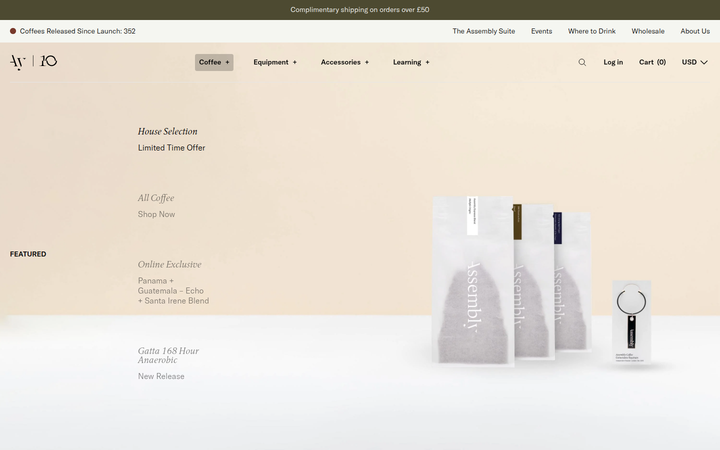This screenshot has height=450, width=720.
Task: Click the New Release link
Action: pos(161,377)
